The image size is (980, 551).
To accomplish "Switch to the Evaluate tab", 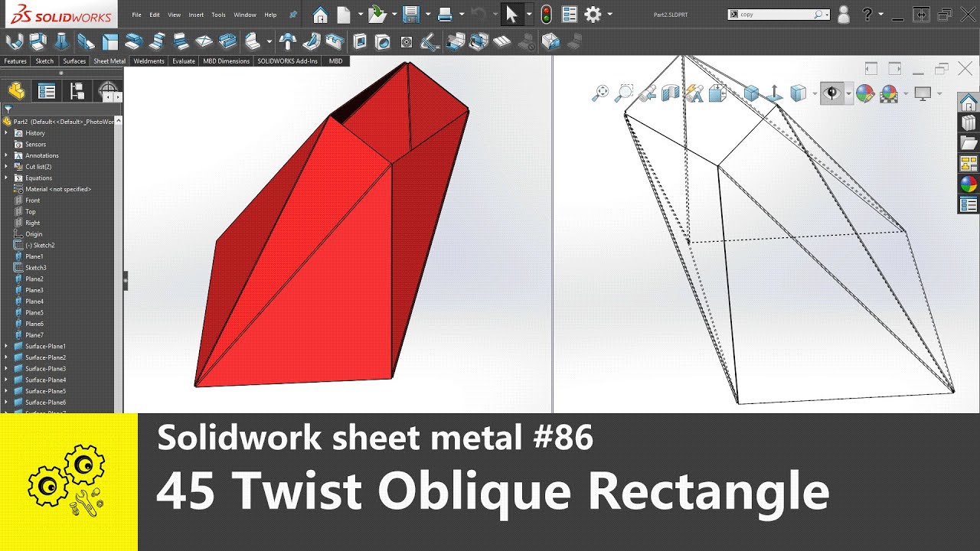I will click(x=184, y=61).
